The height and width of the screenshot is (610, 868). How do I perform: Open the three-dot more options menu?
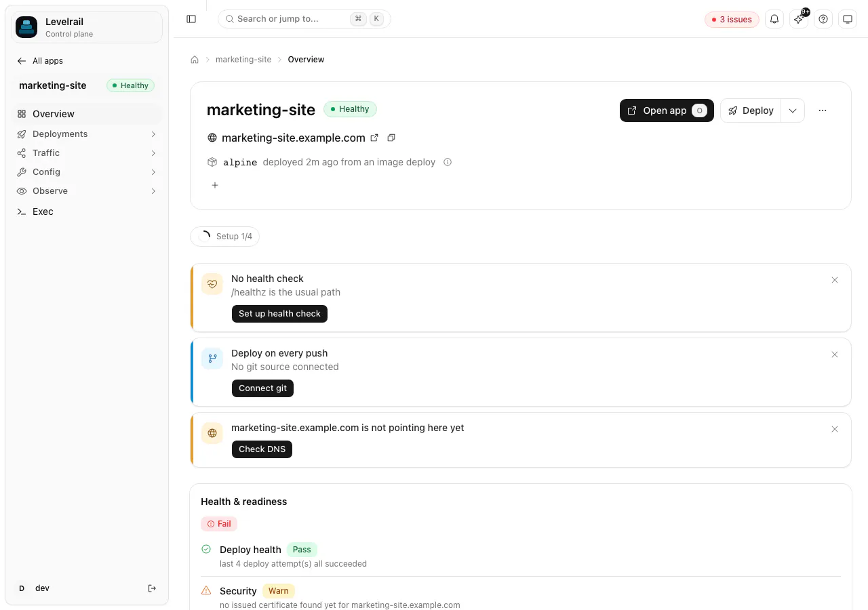823,110
